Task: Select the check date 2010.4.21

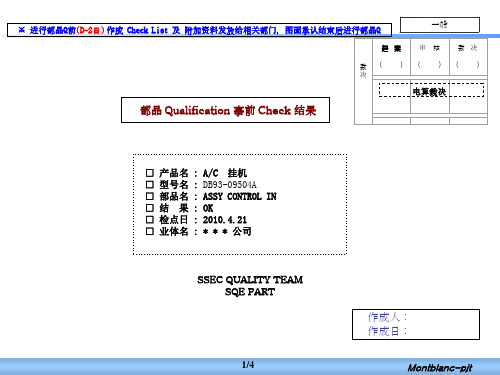Action: click(x=225, y=220)
